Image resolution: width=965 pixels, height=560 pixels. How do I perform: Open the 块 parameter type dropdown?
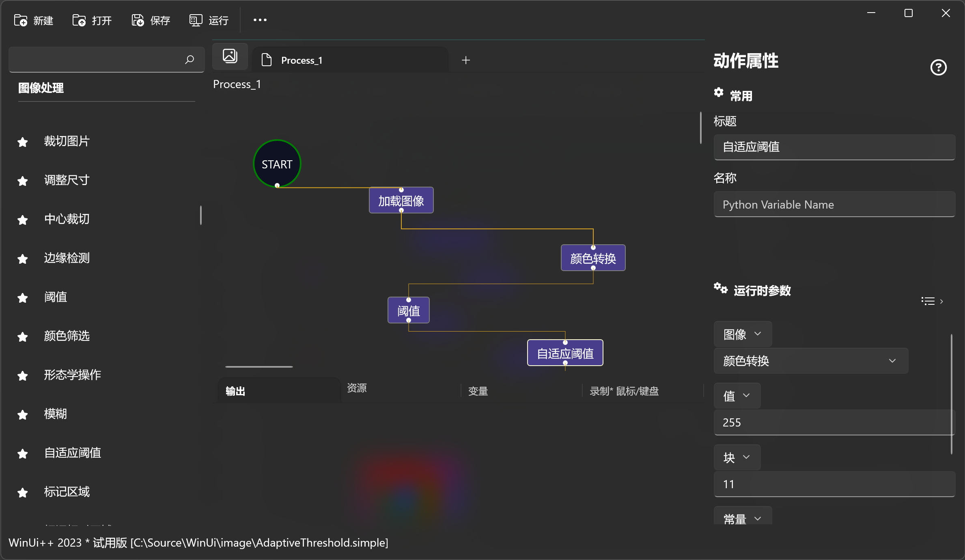point(737,457)
